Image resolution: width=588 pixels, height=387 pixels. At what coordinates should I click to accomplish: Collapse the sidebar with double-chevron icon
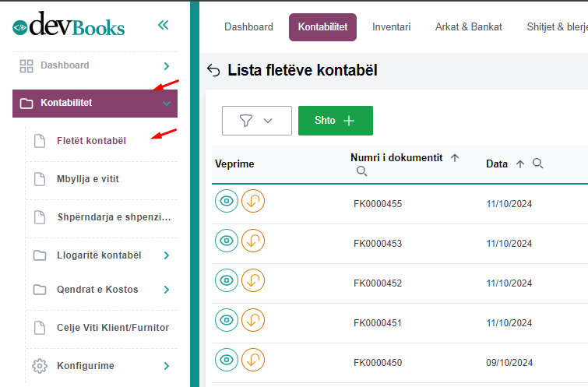point(163,25)
